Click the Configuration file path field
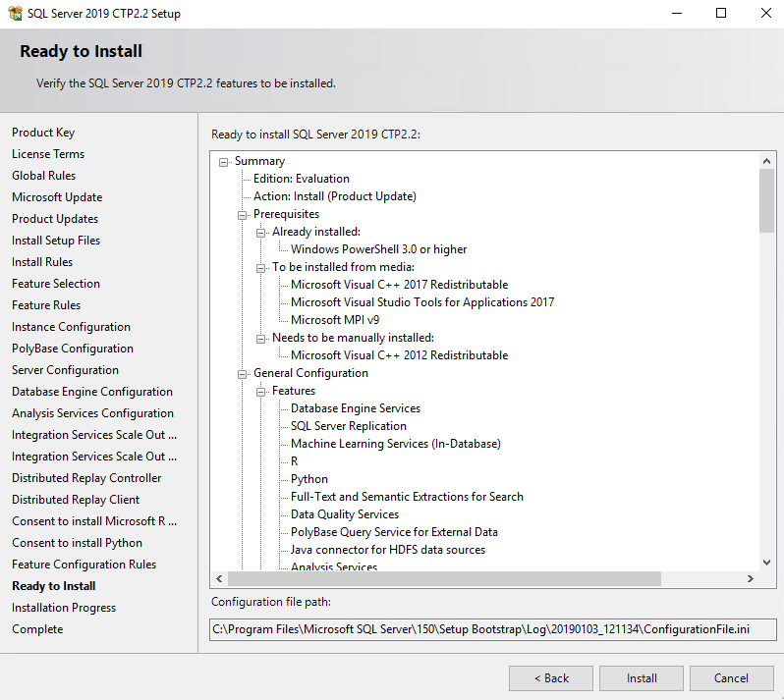The image size is (784, 700). [492, 629]
